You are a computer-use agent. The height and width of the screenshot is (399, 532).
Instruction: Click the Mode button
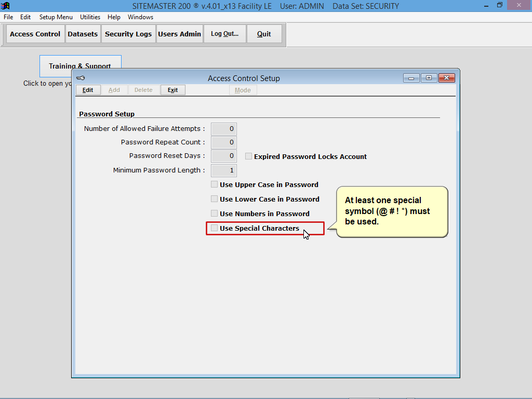pos(243,90)
